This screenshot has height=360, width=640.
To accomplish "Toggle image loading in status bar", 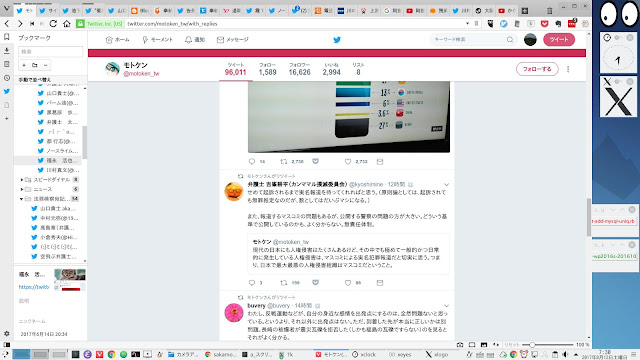I will (484, 344).
